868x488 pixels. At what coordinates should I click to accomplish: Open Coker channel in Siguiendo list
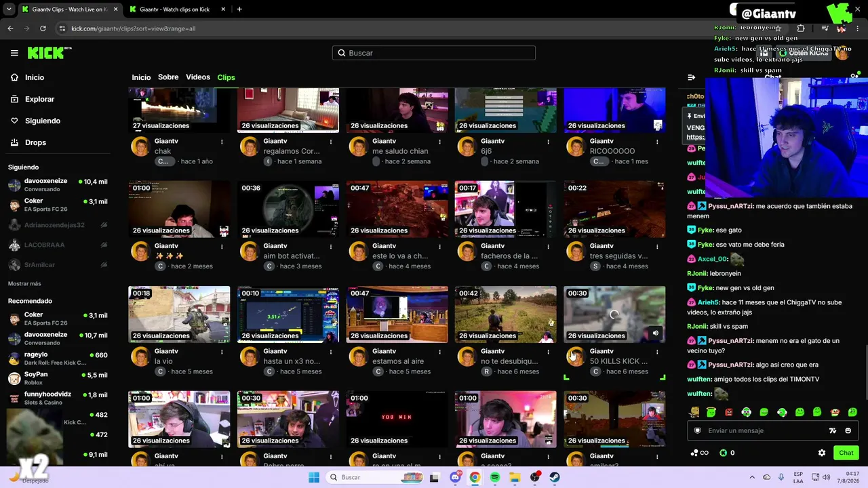58,205
